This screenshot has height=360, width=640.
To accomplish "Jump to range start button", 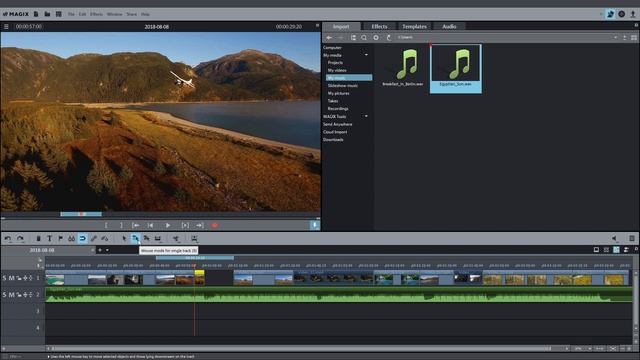I will click(x=136, y=225).
